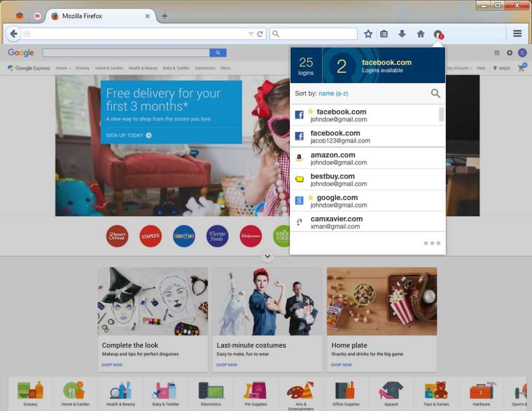Click the password manager extension toolbar icon
Screen dimensions: 532x411
point(438,34)
